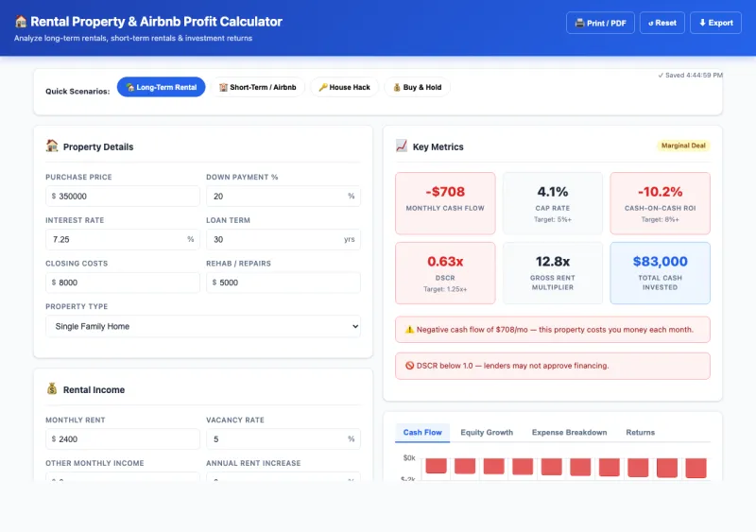Choose the House Hack scenario
Image resolution: width=756 pixels, height=532 pixels.
(344, 87)
